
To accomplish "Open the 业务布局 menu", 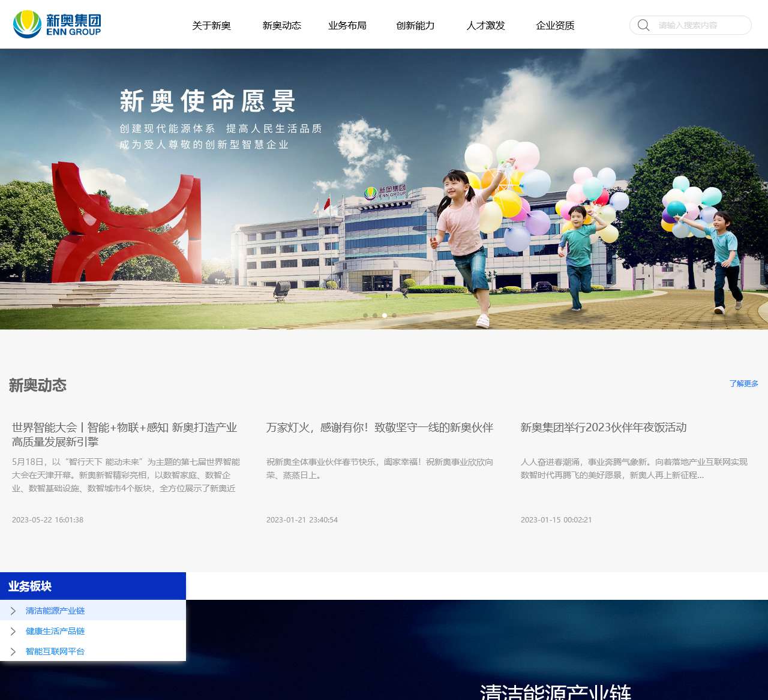I will click(x=347, y=25).
